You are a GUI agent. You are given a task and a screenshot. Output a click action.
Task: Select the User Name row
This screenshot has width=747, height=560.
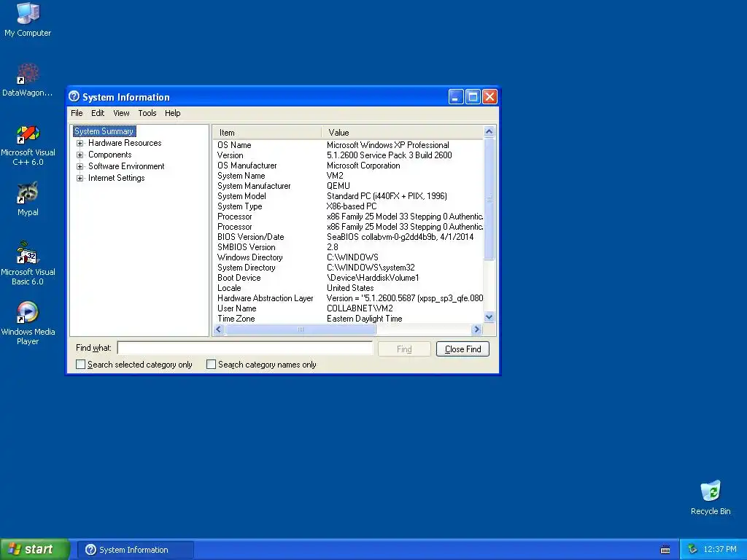[349, 308]
